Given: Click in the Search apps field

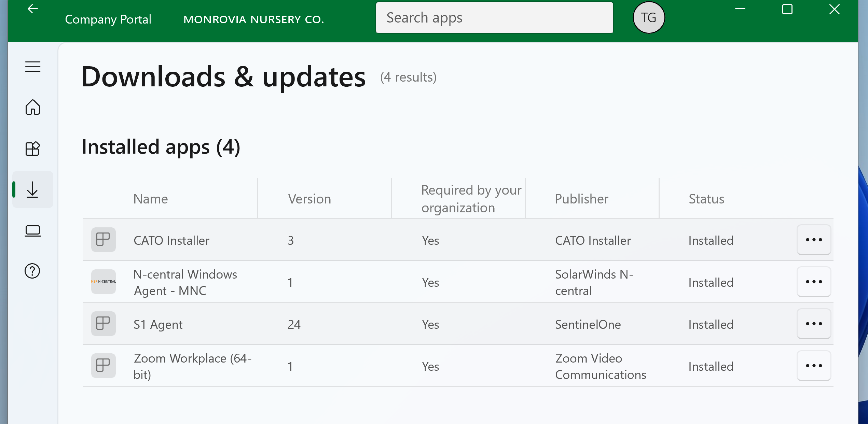Looking at the screenshot, I should (494, 17).
